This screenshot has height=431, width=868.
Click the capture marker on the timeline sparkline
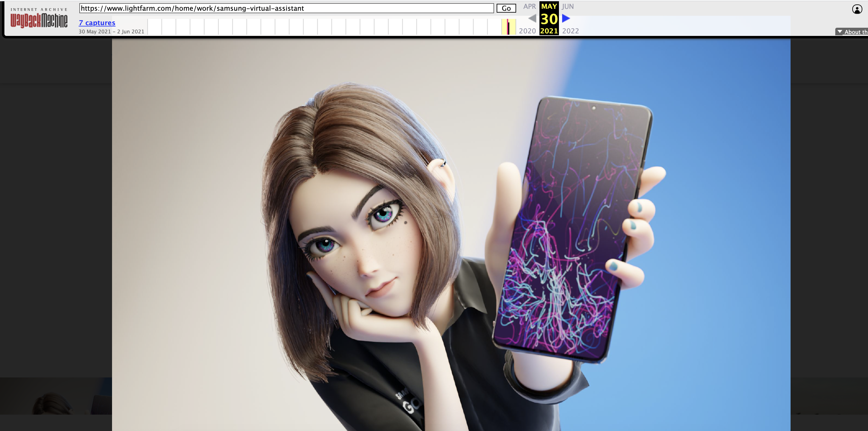click(508, 27)
